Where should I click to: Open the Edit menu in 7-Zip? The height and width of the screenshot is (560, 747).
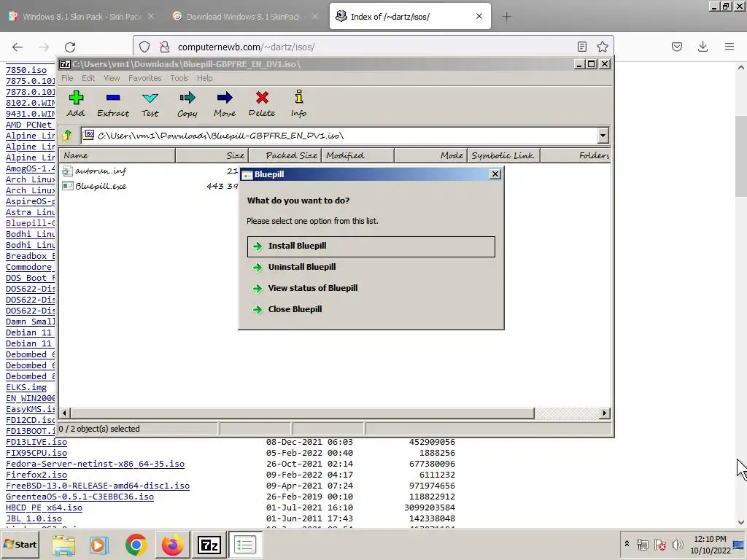(x=88, y=78)
